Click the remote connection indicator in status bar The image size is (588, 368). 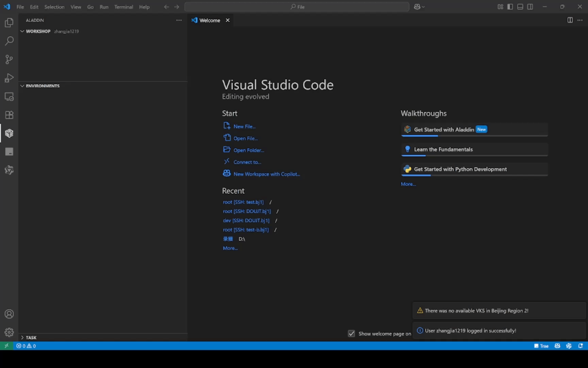pos(6,346)
